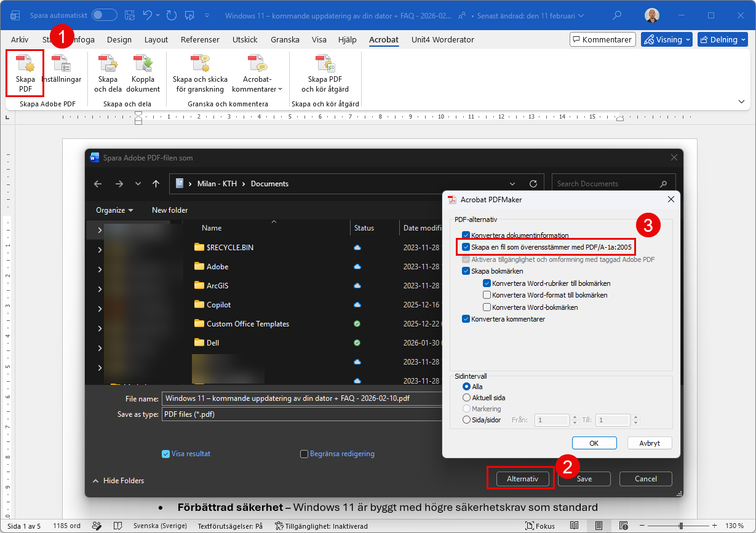Click the Adobe folder icon
Image resolution: width=756 pixels, height=533 pixels.
pos(199,266)
